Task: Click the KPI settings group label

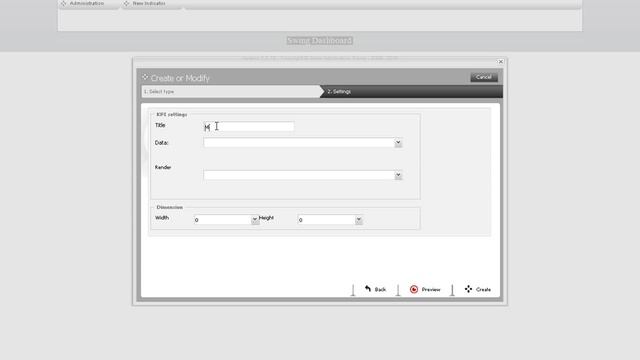Action: coord(172,115)
